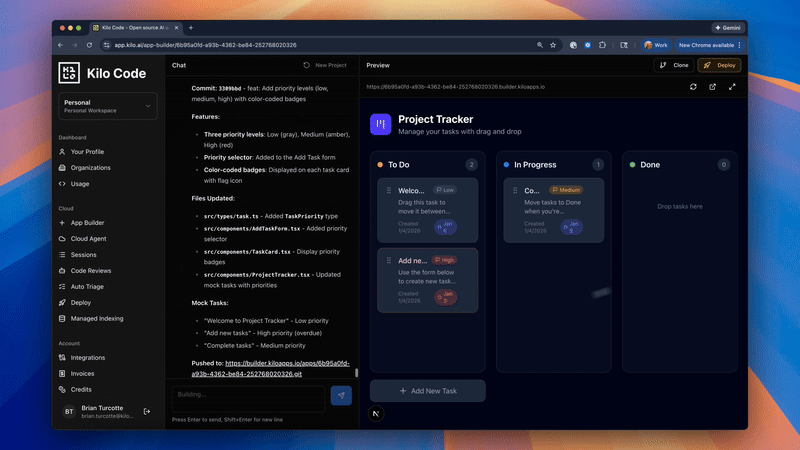Click the Done column heading
This screenshot has height=450, width=800.
click(650, 165)
